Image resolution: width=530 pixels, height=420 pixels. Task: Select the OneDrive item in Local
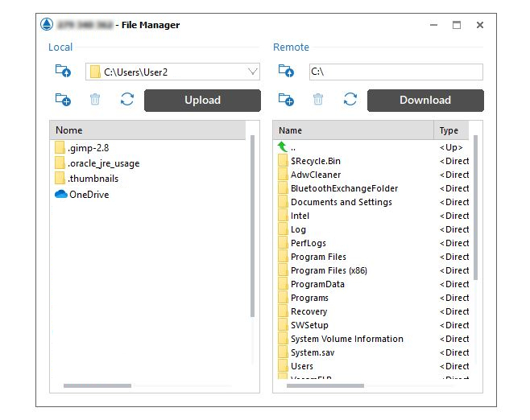point(89,195)
